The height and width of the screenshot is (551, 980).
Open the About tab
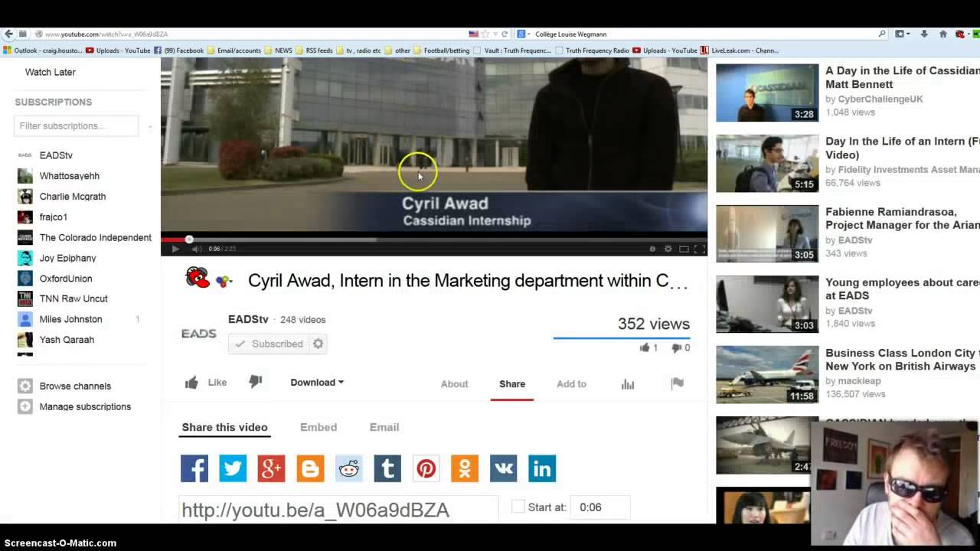click(x=454, y=383)
